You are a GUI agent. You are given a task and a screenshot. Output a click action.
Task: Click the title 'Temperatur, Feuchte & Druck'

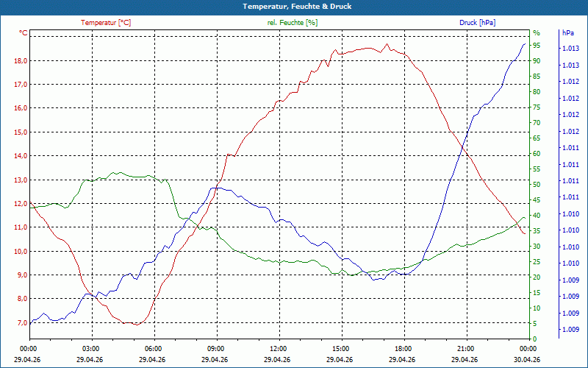297,7
